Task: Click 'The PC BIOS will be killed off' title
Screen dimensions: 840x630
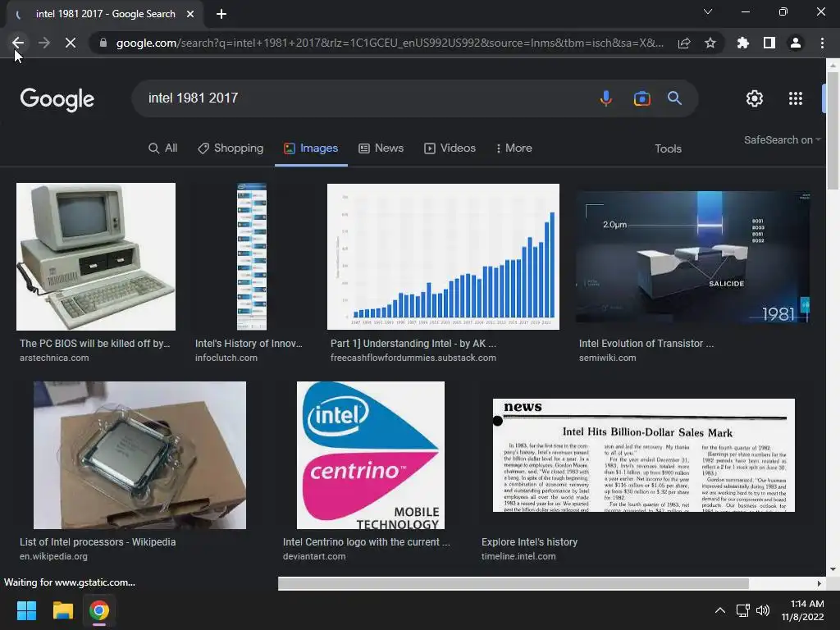Action: 95,344
